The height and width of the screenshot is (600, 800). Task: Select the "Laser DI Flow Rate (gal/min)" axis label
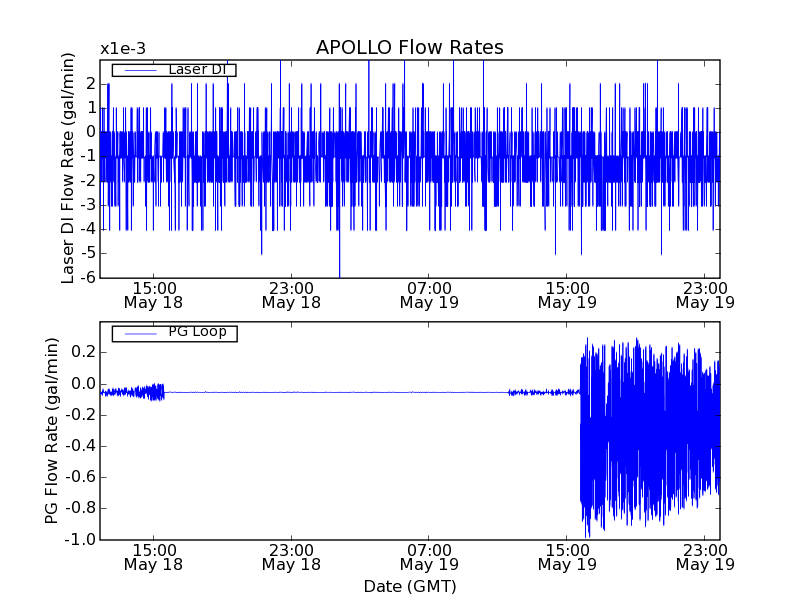click(x=68, y=168)
